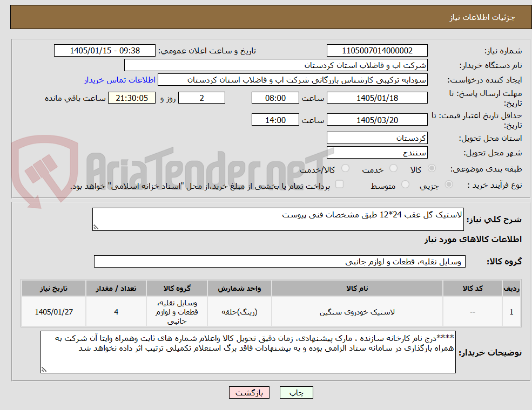Viewport: 532px width, 410px height.
Task: Select the کالا/خدمت radio button
Action: (x=345, y=168)
